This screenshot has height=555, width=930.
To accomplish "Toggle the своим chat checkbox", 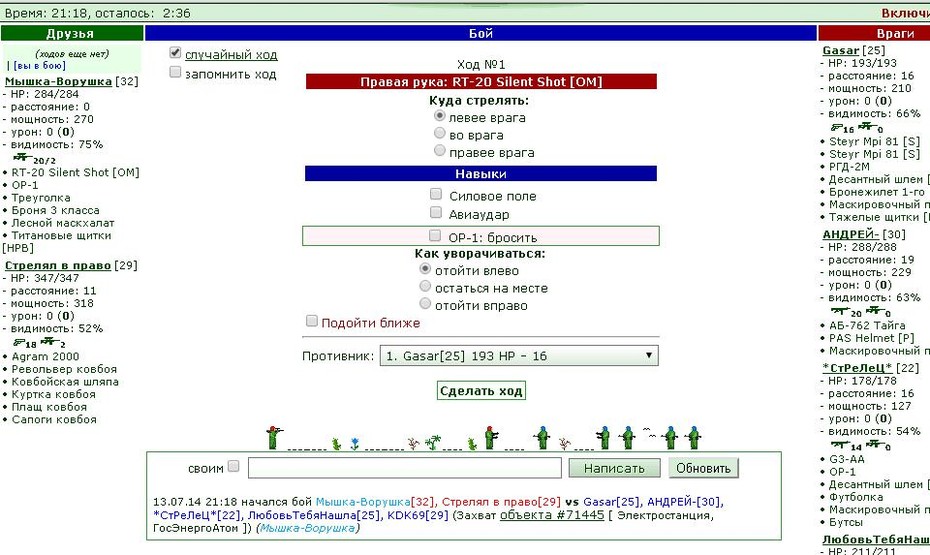I will tap(234, 466).
